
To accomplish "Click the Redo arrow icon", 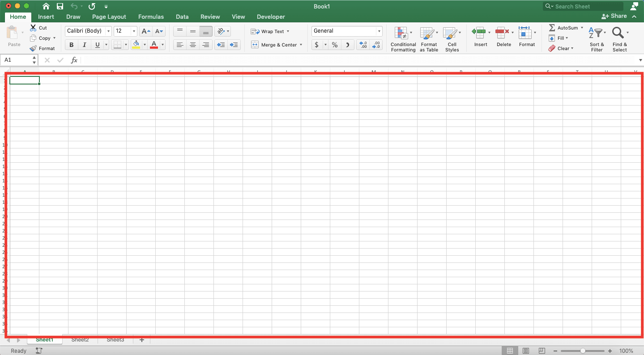I will 92,6.
